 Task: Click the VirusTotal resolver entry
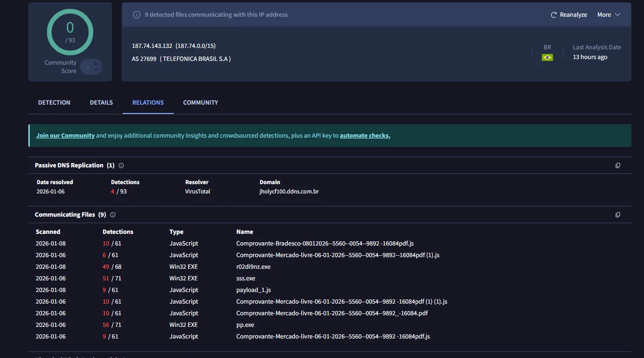tap(198, 192)
